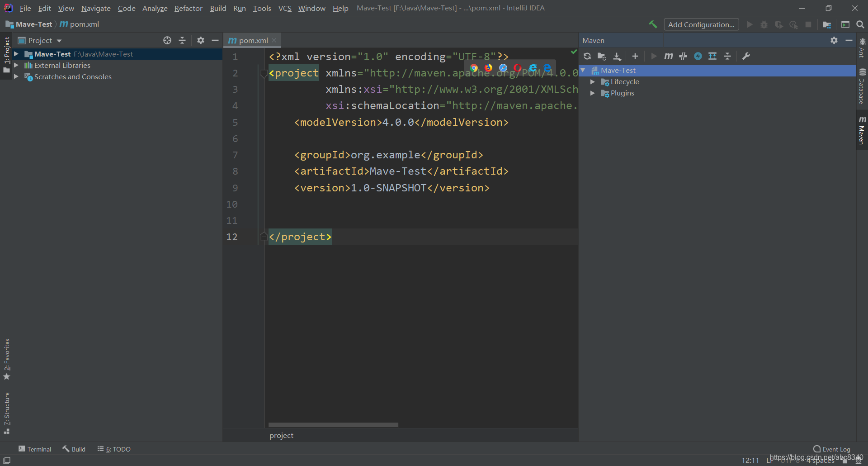Hide the Maven tool window

point(849,40)
